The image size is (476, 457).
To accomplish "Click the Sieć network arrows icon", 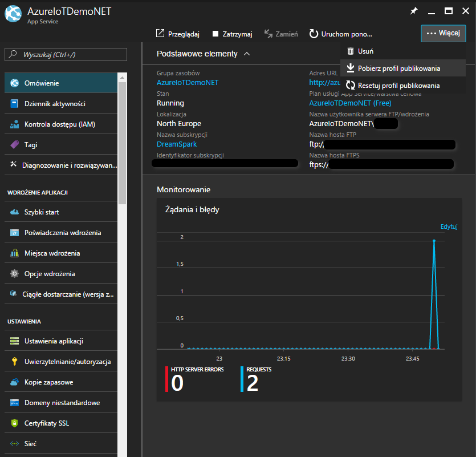I will coord(15,444).
